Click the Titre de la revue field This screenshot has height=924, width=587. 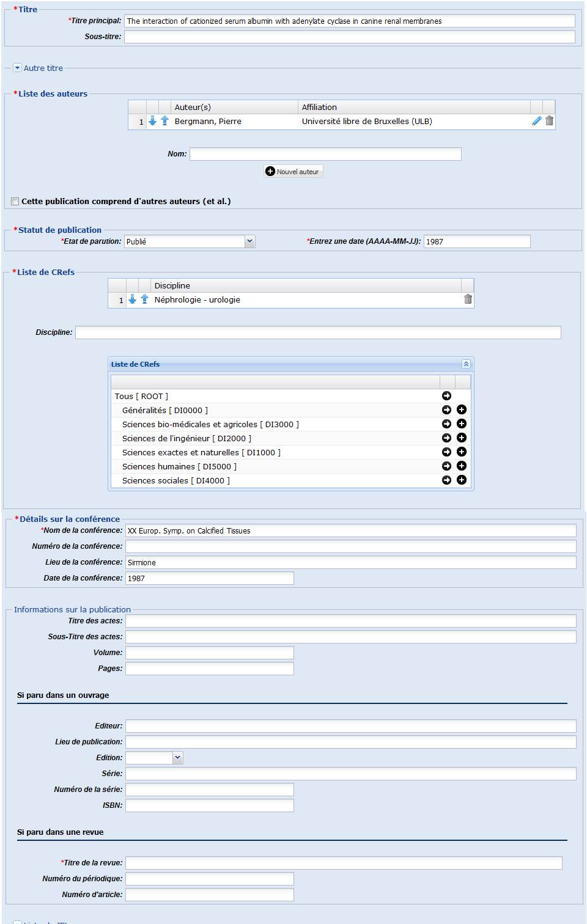[344, 863]
